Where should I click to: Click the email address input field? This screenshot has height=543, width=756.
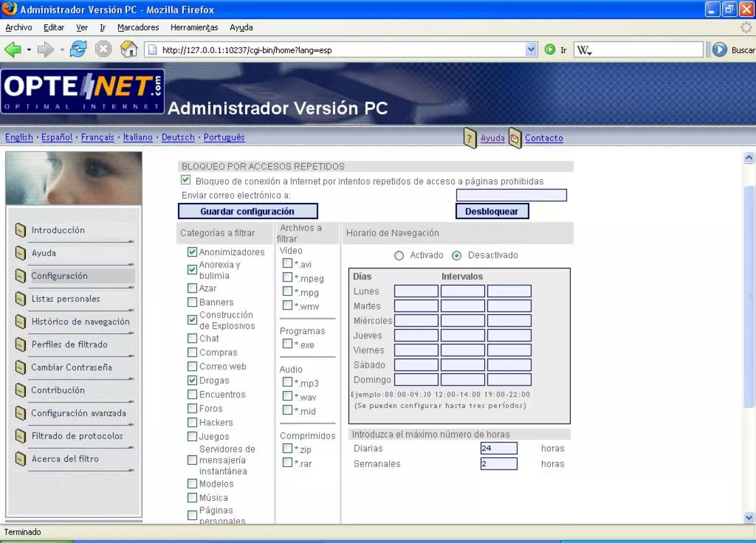click(511, 195)
